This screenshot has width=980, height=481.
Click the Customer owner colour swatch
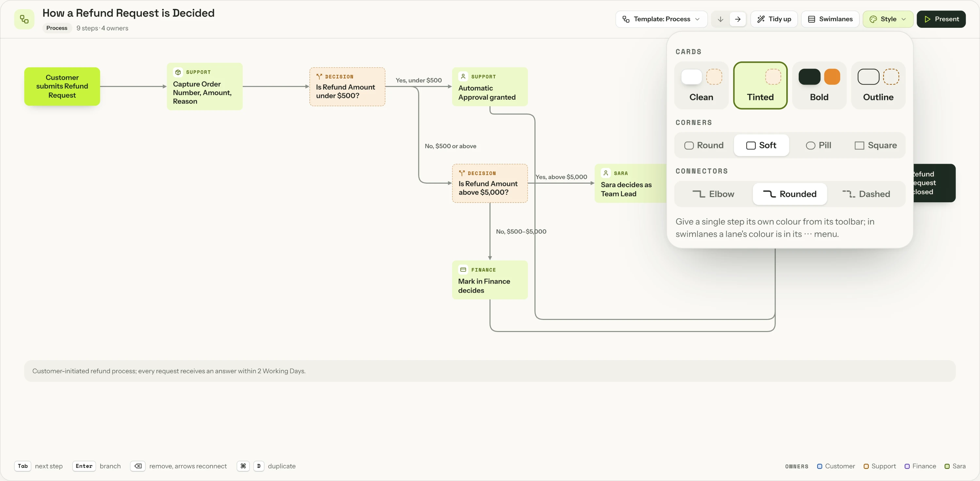(820, 466)
